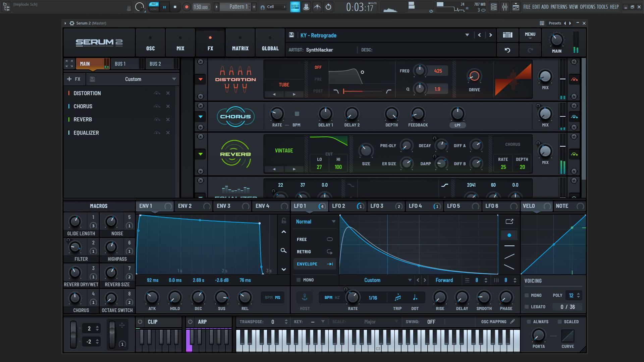
Task: Open the LFO Normal mode dropdown
Action: [x=333, y=222]
